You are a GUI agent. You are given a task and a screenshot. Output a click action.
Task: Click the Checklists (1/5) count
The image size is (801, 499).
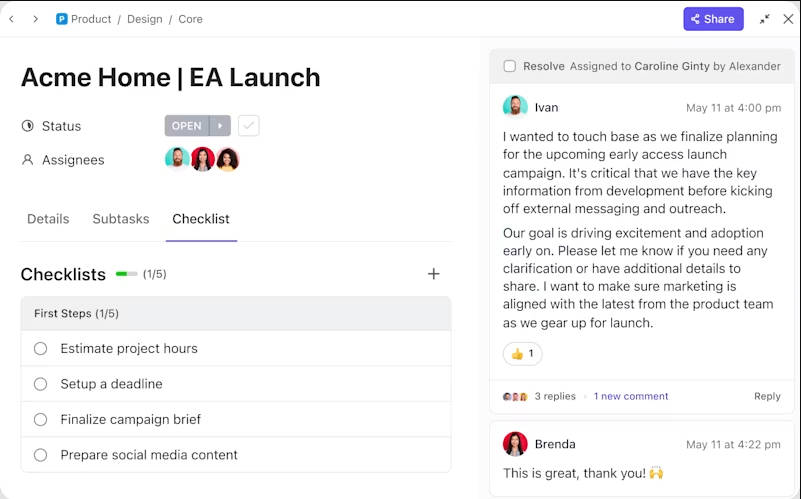pyautogui.click(x=154, y=274)
